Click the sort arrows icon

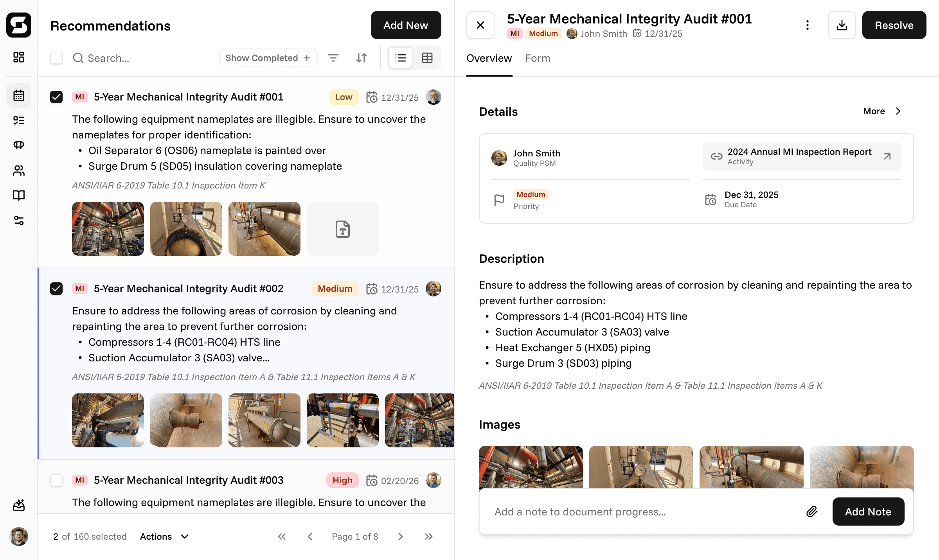click(361, 58)
